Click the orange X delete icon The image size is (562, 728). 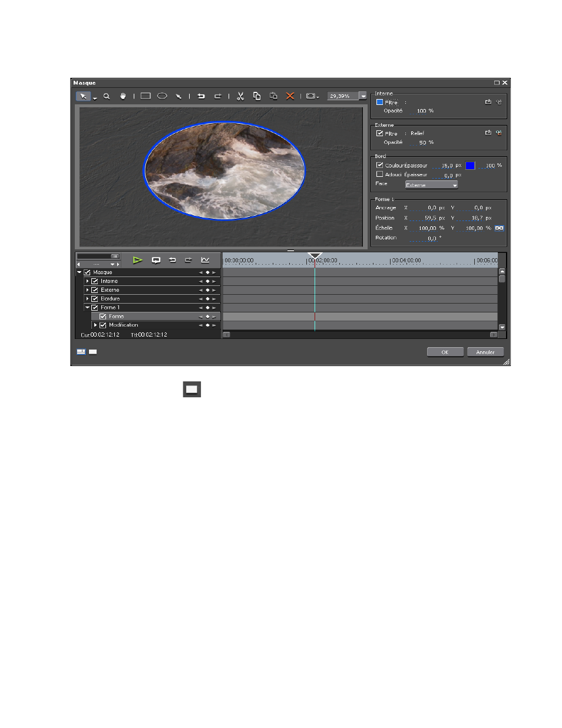290,96
